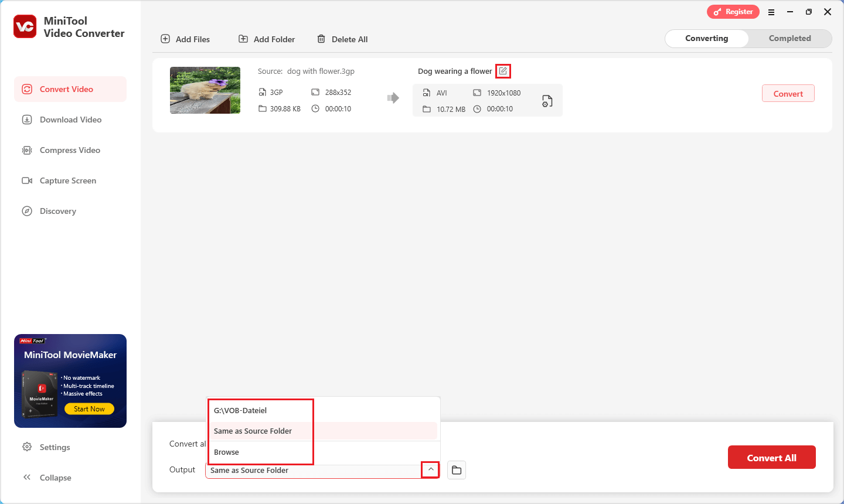This screenshot has height=504, width=844.
Task: Click the Convert All button
Action: (771, 457)
